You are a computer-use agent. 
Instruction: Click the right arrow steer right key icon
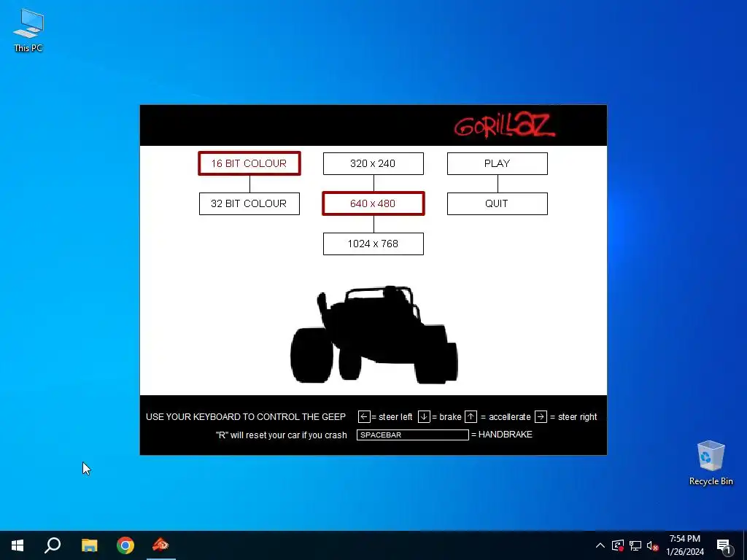click(x=541, y=416)
